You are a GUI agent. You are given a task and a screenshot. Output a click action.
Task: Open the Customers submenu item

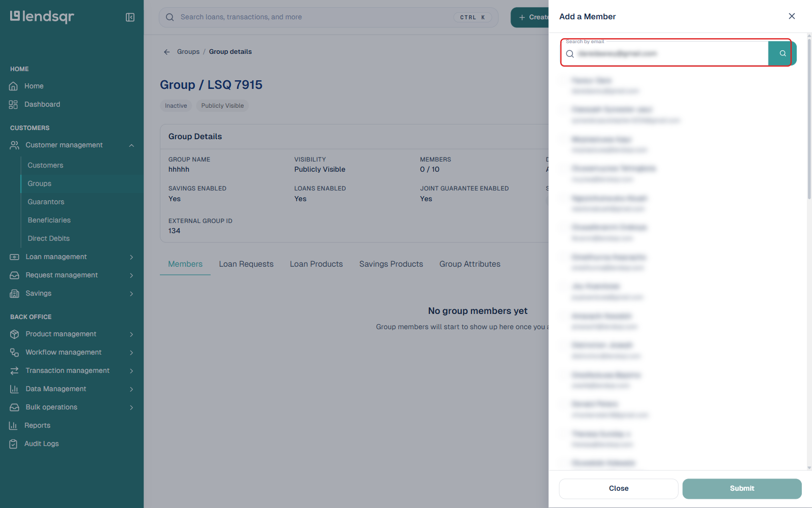click(x=46, y=166)
